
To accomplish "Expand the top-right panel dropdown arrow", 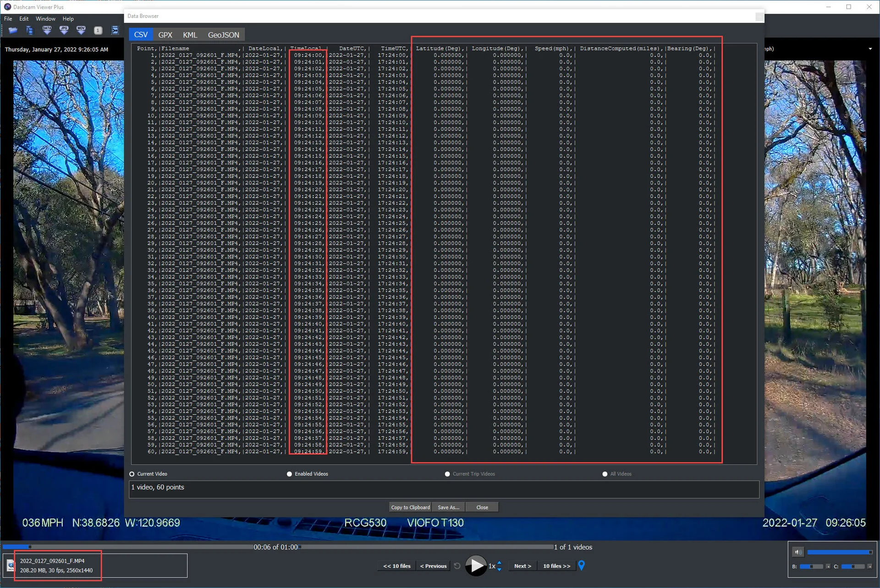I will [x=870, y=49].
